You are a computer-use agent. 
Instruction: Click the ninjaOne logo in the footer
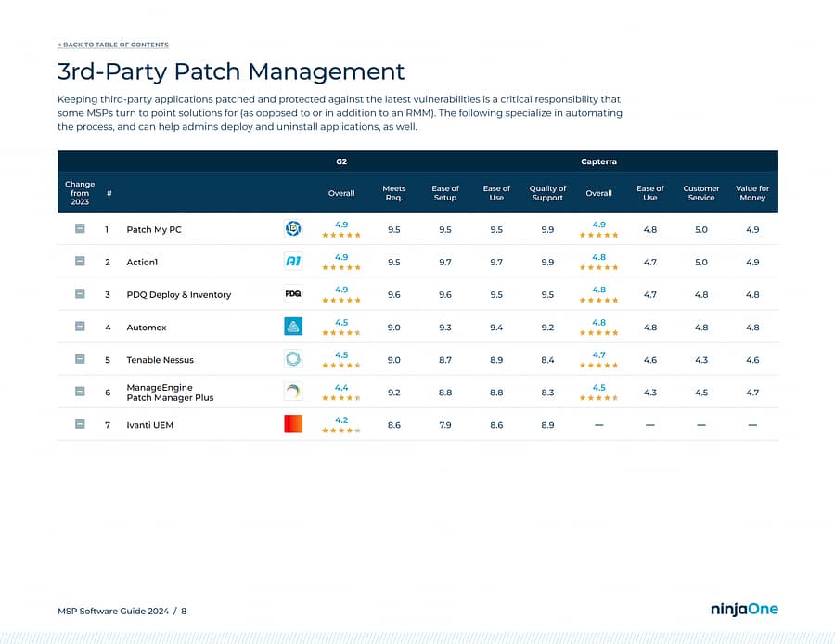[742, 610]
